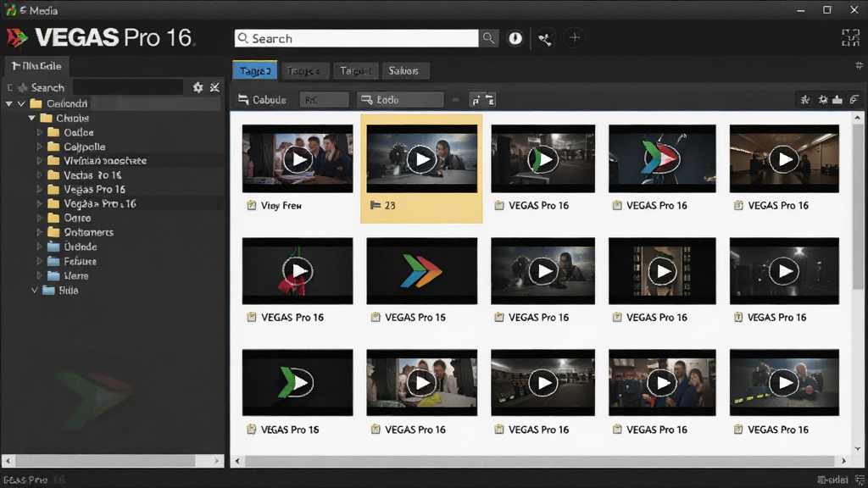The height and width of the screenshot is (488, 868).
Task: Collapse the Rtija folder chevron
Action: 34,290
